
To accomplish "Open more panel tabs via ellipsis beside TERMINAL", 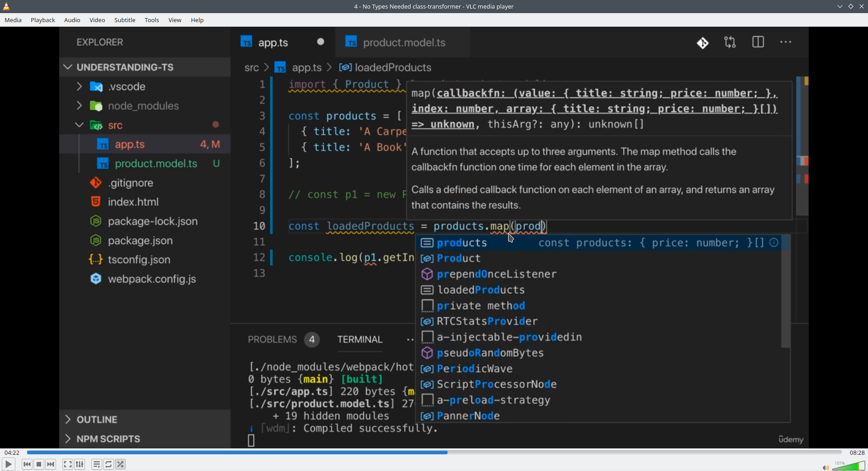I will click(410, 340).
